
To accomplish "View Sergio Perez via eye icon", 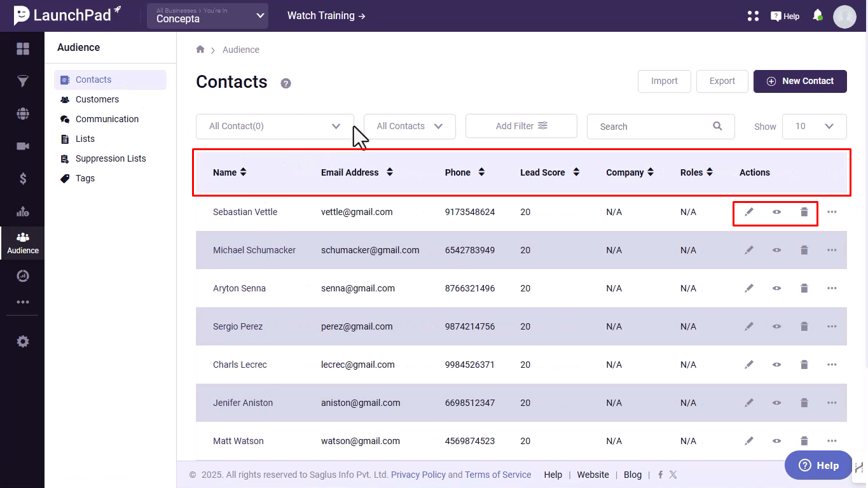I will pyautogui.click(x=777, y=326).
